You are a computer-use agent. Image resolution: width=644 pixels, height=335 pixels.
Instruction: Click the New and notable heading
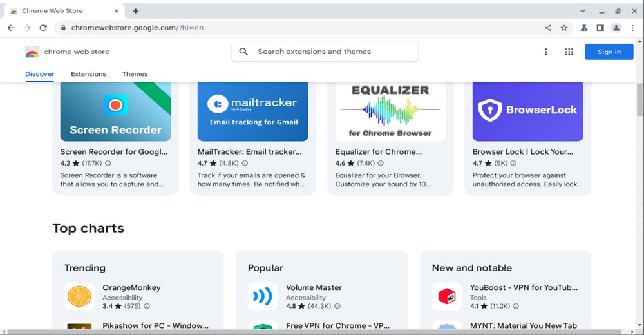pos(472,268)
